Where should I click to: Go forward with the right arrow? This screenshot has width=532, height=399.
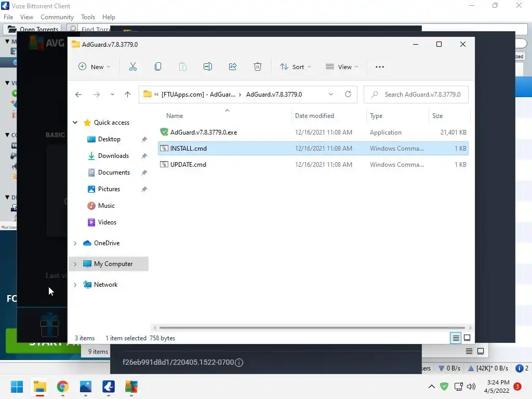pyautogui.click(x=97, y=95)
